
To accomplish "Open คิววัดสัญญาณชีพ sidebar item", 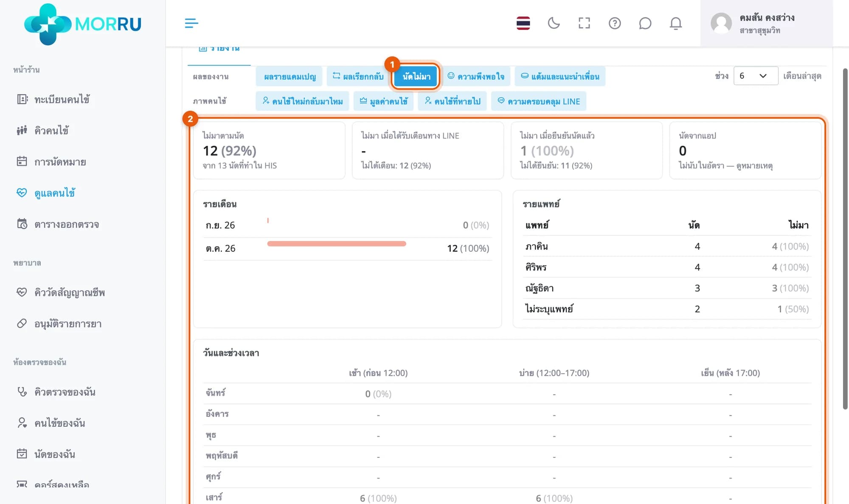I will point(61,292).
